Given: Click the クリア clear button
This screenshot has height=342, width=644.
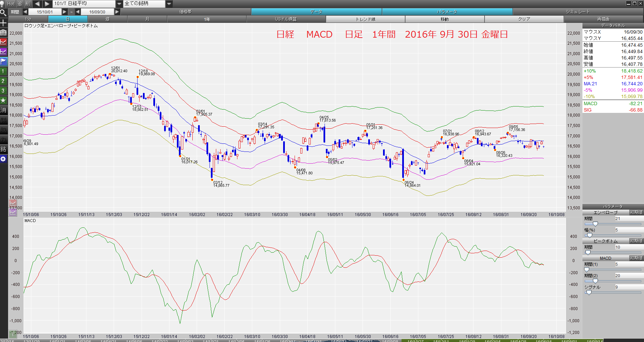Looking at the screenshot, I should 524,19.
